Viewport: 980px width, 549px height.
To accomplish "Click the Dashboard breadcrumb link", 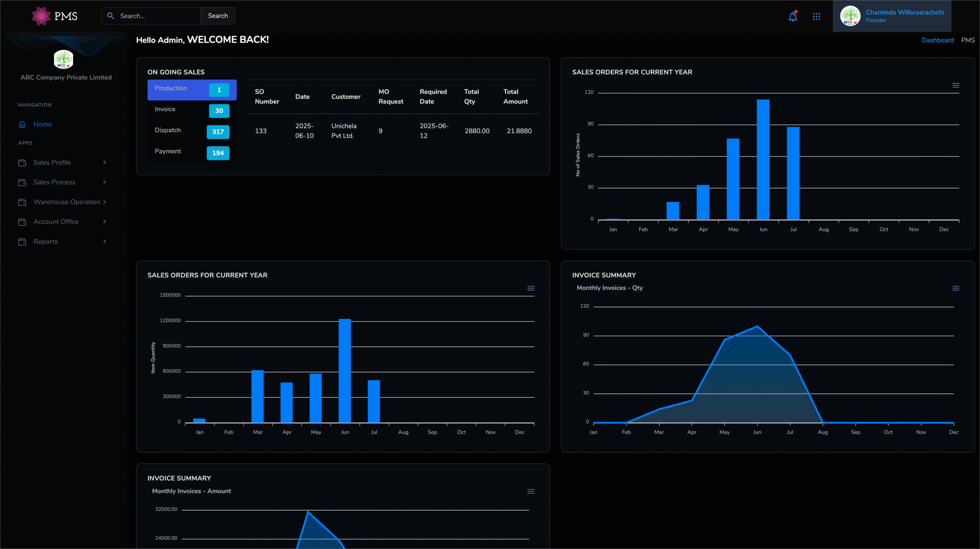I will coord(938,40).
